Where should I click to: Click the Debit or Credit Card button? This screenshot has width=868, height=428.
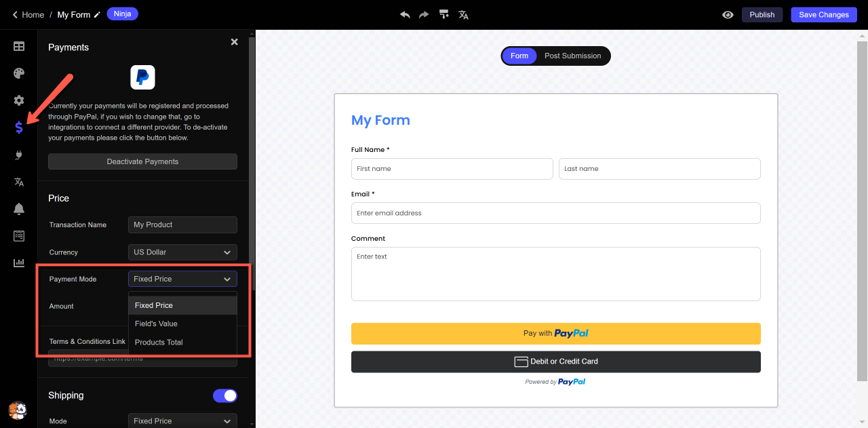[x=556, y=362]
